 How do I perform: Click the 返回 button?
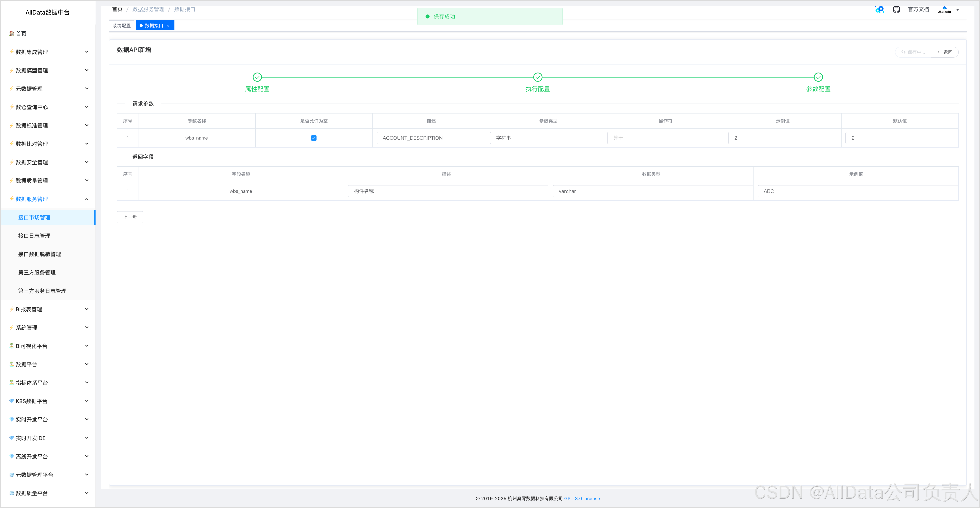coord(945,52)
